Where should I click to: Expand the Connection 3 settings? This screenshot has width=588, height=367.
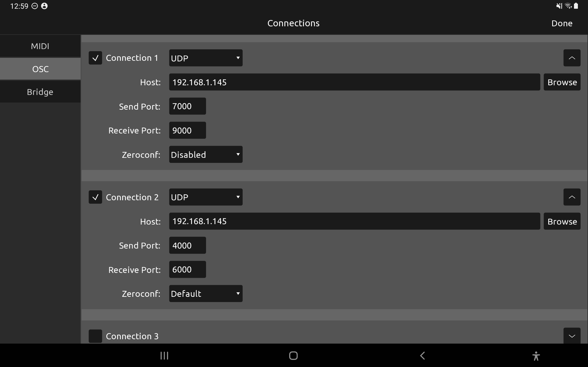[571, 336]
